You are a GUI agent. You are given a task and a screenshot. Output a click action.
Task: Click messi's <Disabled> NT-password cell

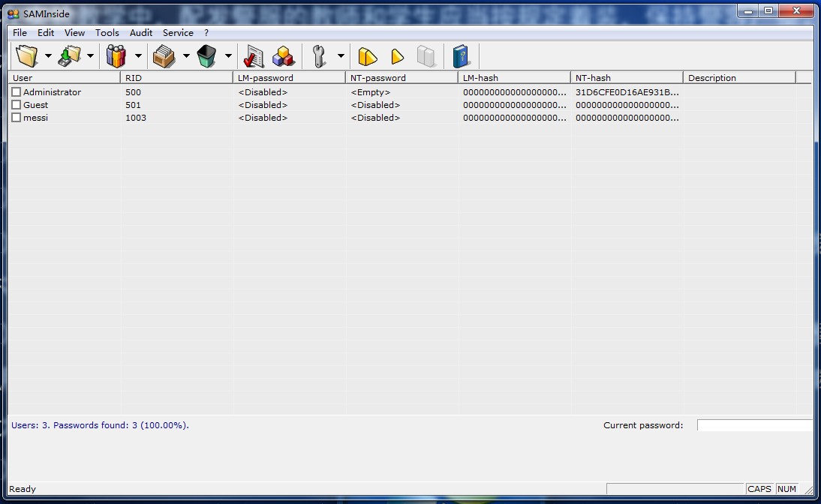[375, 118]
